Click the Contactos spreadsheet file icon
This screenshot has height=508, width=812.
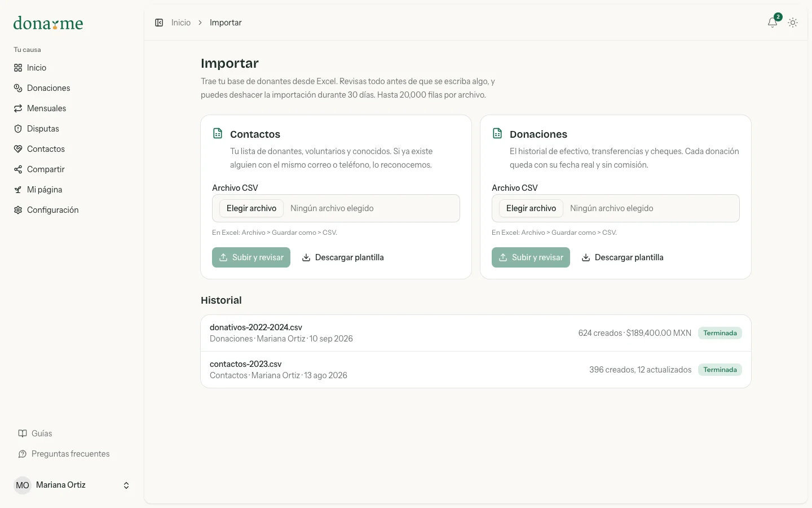(x=218, y=134)
